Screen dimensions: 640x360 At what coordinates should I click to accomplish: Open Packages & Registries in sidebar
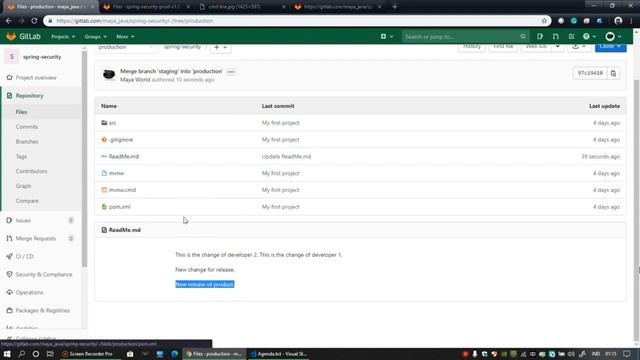click(42, 311)
